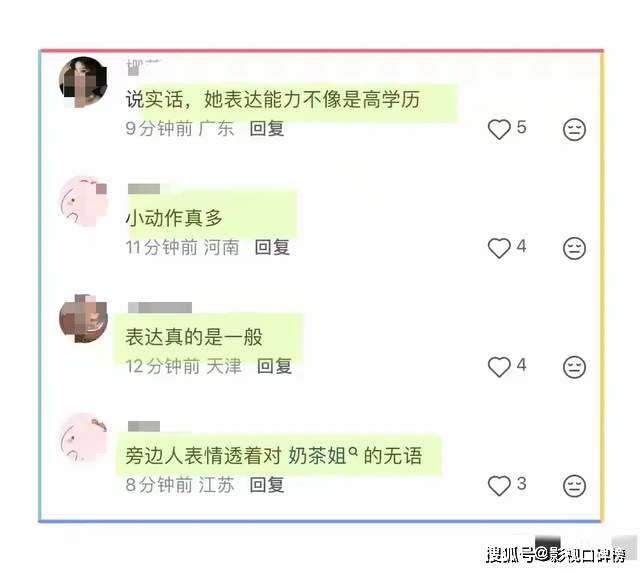This screenshot has width=640, height=572.
Task: Reply to the comment posted 8分钟前
Action: [267, 485]
